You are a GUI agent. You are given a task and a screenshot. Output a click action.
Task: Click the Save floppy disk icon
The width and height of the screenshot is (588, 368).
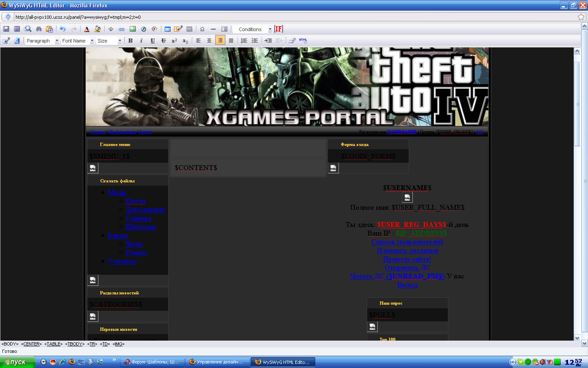(x=6, y=29)
